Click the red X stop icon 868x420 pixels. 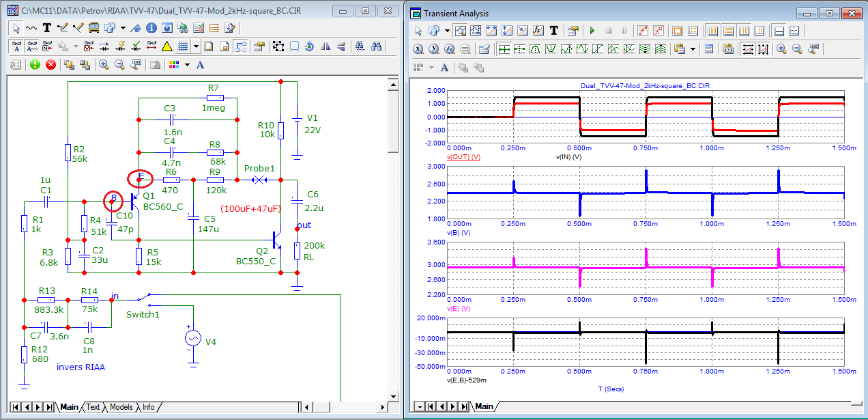tap(50, 65)
